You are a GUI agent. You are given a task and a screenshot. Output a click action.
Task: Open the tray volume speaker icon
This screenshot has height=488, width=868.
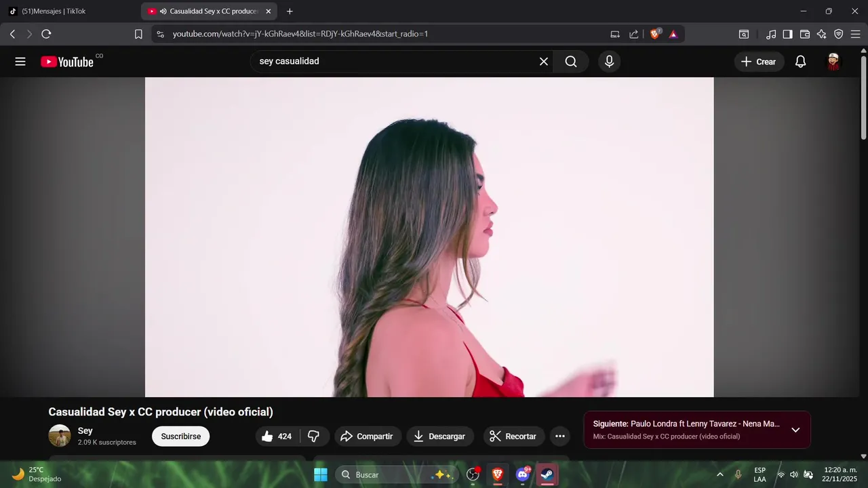pos(794,474)
